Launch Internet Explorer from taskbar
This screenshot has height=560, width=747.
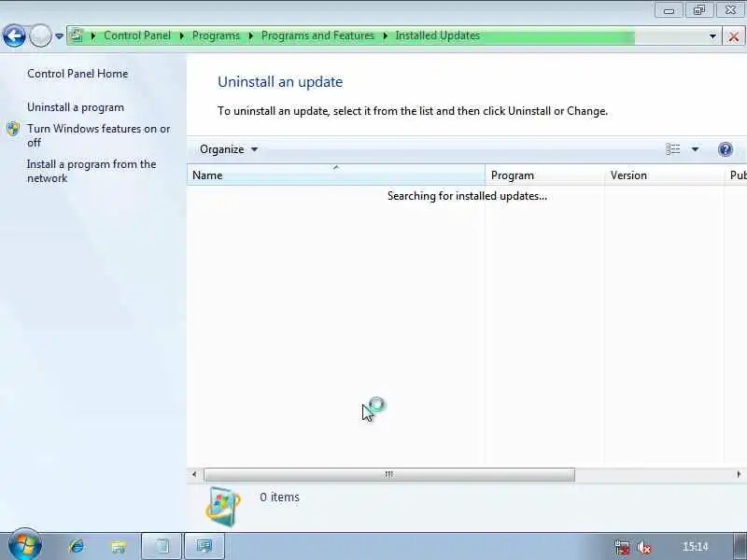77,546
